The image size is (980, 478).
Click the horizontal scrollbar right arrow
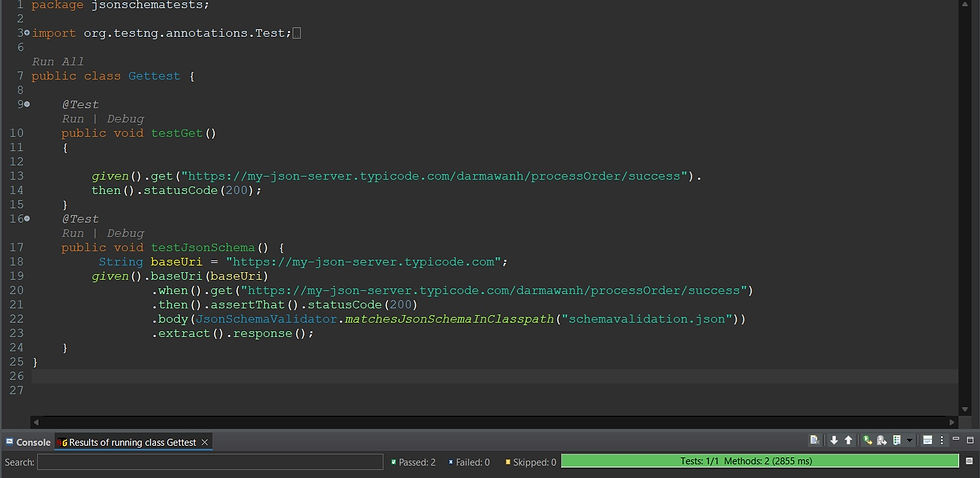pos(952,422)
